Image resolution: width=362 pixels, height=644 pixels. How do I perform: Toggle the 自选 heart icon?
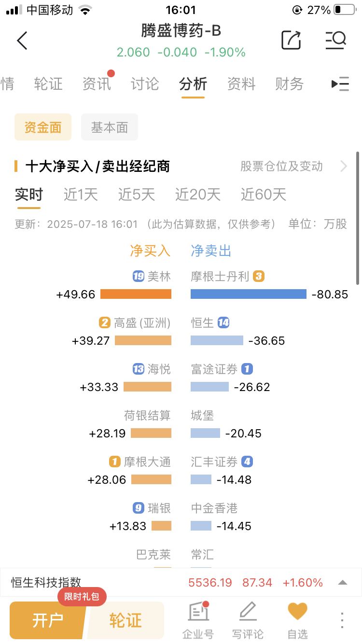click(x=297, y=611)
